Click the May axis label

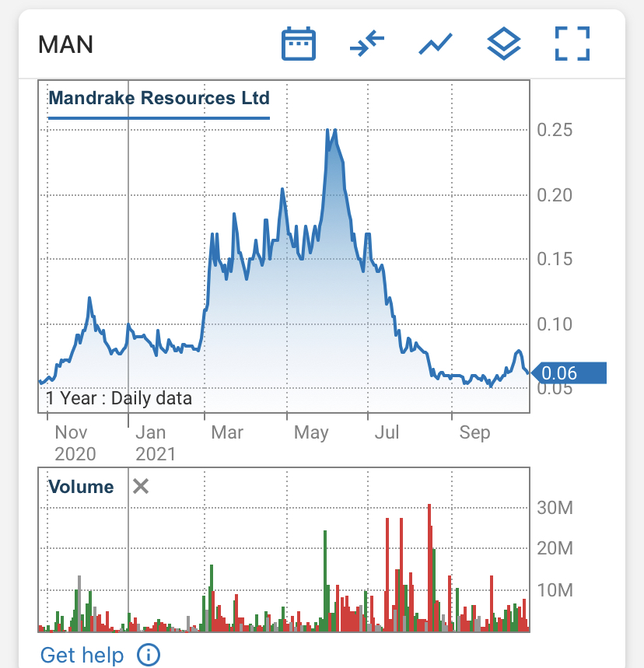311,433
